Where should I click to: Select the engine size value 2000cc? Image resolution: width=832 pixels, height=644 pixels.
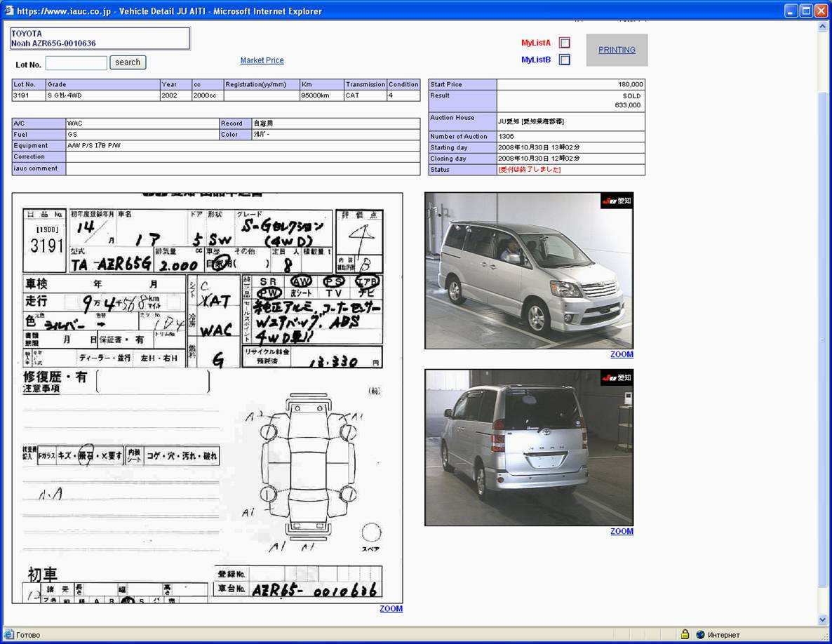pyautogui.click(x=205, y=95)
